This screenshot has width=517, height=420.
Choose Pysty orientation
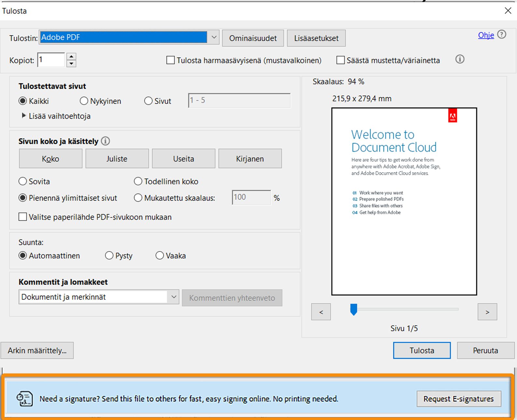pyautogui.click(x=109, y=256)
